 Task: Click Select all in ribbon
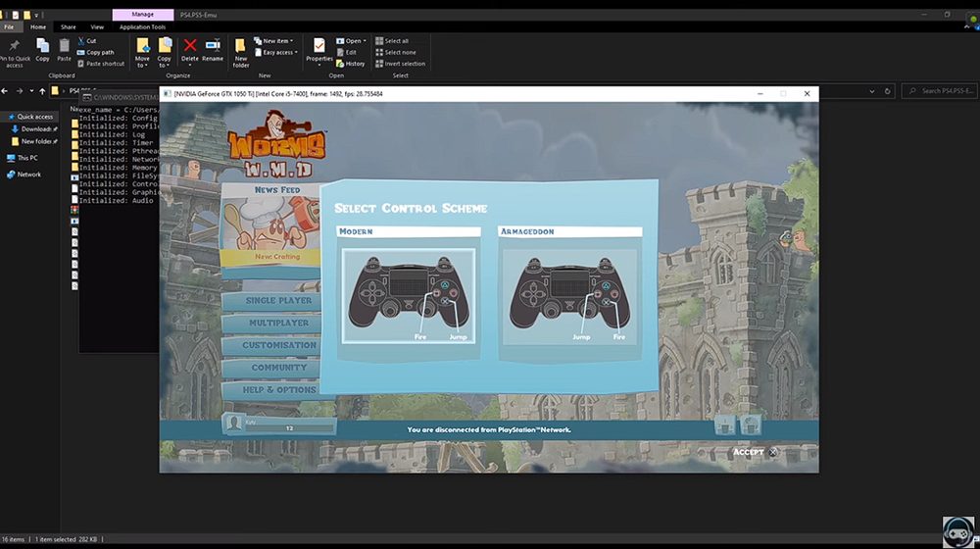(x=394, y=41)
